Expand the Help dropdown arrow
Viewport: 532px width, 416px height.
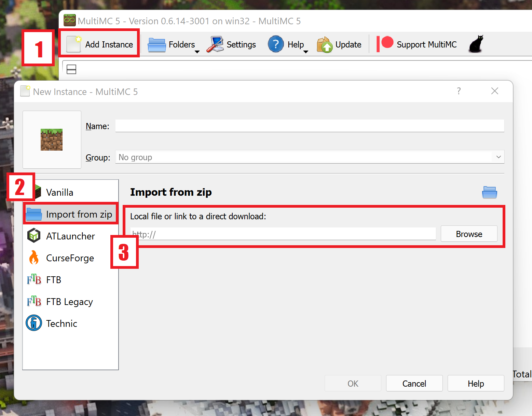pos(306,52)
